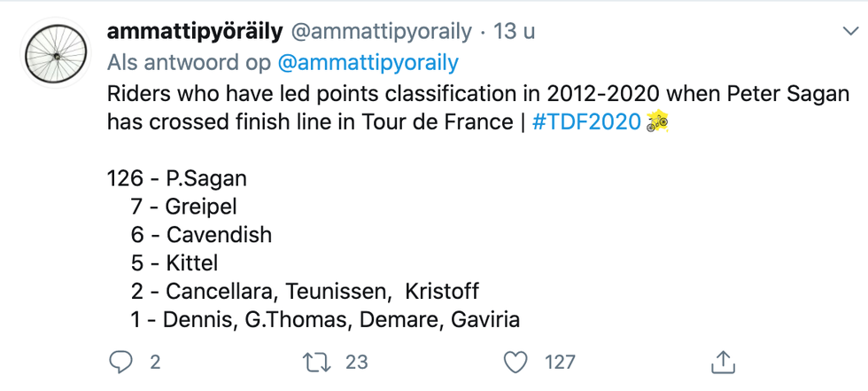
Task: Click the like count 127
Action: (560, 363)
